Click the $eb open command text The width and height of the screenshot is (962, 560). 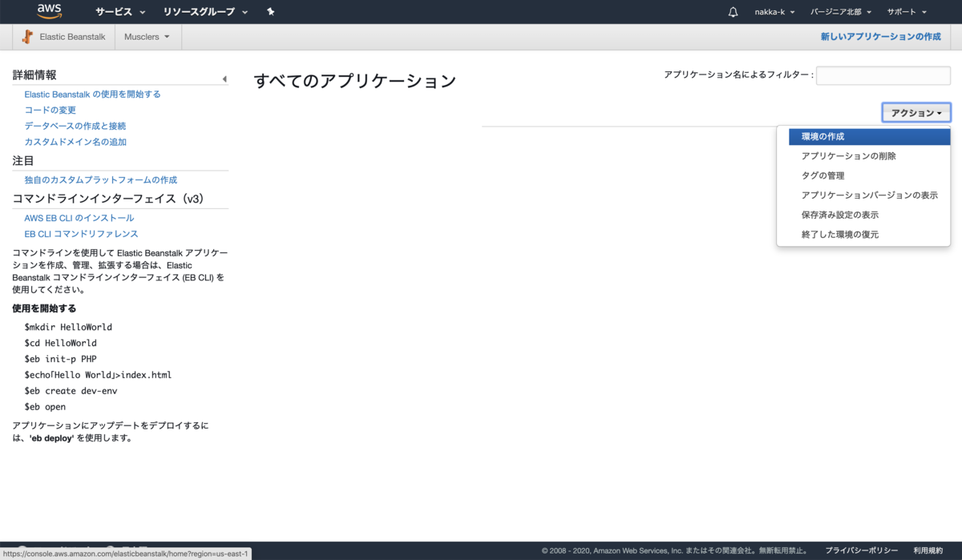click(x=45, y=407)
